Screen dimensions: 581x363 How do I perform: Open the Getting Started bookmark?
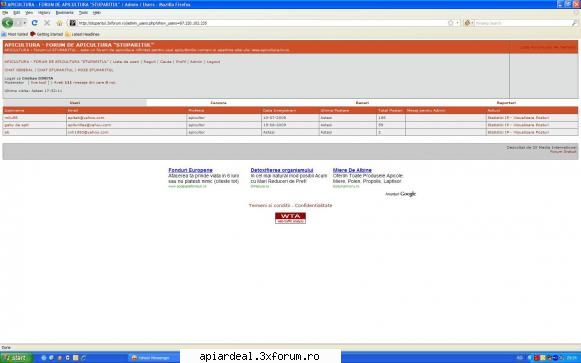[47, 34]
